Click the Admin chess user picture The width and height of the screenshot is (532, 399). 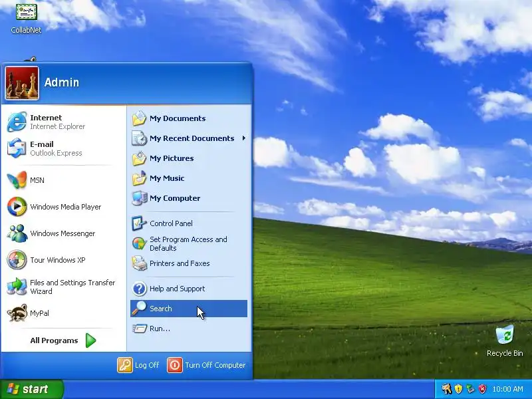pos(22,83)
